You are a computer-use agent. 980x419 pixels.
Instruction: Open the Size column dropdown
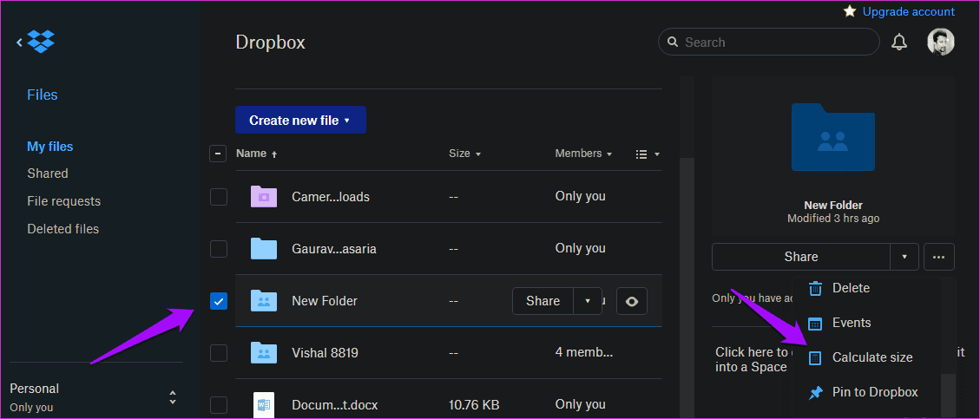464,154
